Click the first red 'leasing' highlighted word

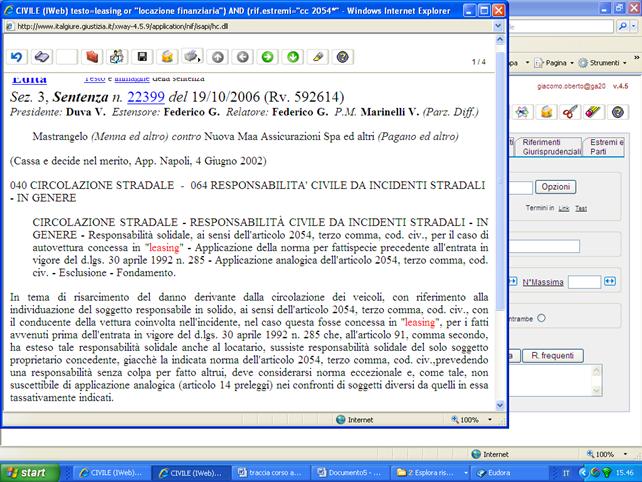pyautogui.click(x=164, y=248)
